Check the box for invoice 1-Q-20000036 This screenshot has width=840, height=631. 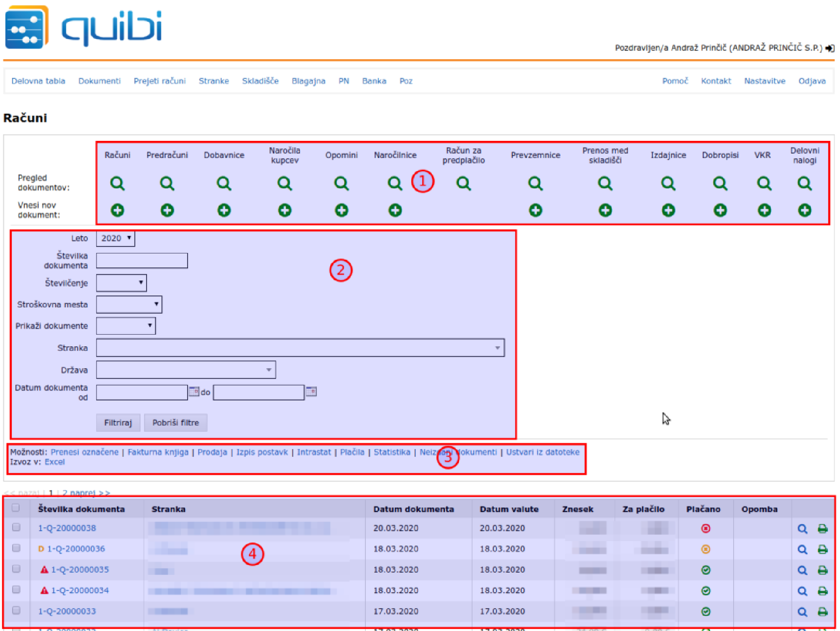[x=16, y=548]
